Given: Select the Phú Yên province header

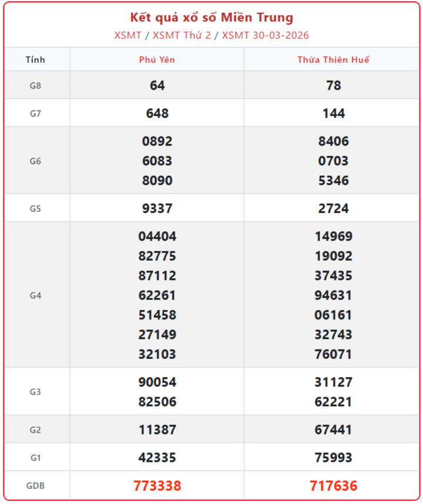Looking at the screenshot, I should pos(157,60).
